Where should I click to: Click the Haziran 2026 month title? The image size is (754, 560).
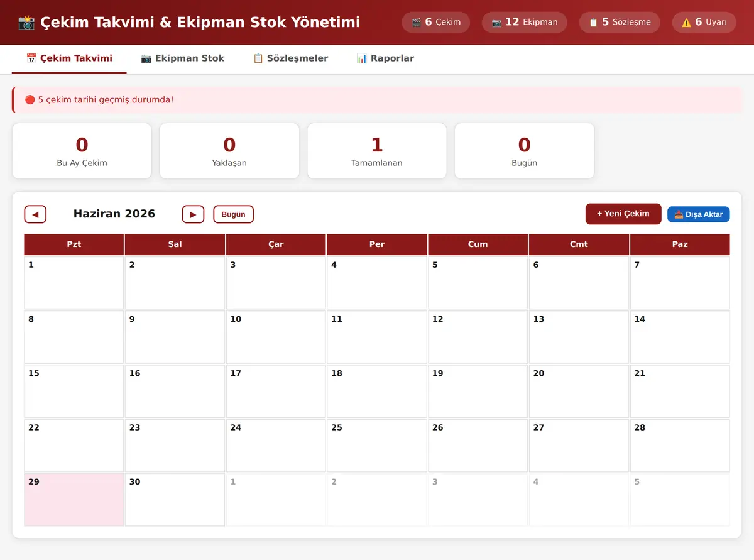coord(114,214)
